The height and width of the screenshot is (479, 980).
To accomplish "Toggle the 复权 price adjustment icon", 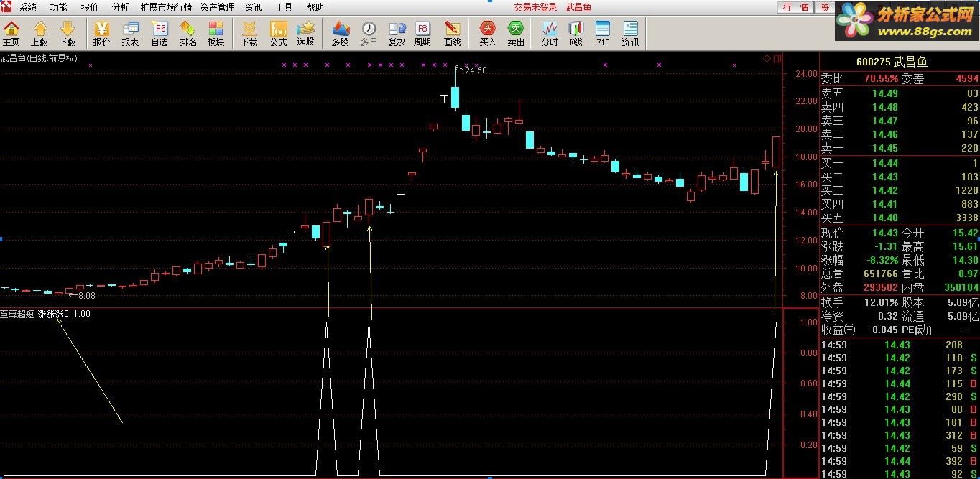I will (397, 34).
